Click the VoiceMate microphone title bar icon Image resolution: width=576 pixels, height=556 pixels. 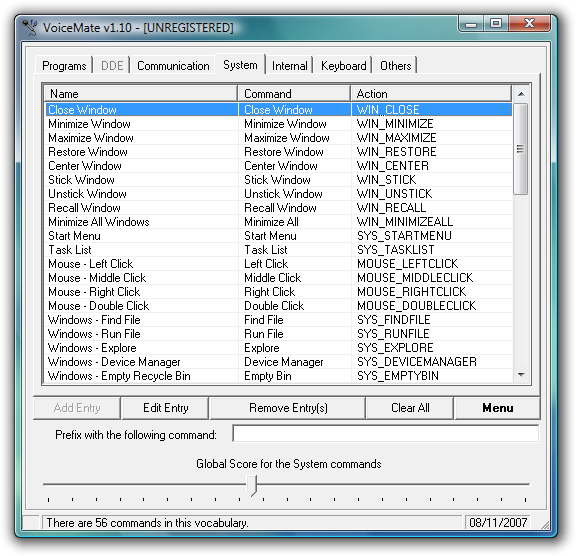[30, 28]
